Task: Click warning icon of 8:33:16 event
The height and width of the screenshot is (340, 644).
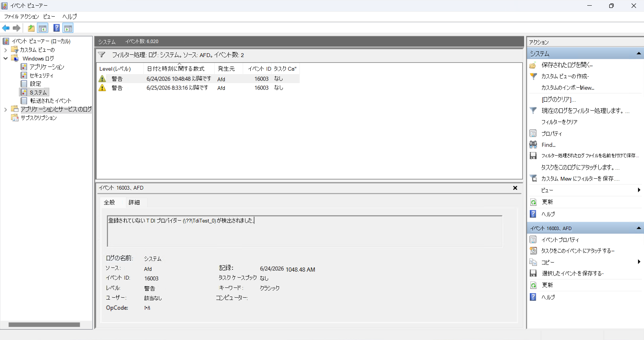Action: pyautogui.click(x=102, y=88)
